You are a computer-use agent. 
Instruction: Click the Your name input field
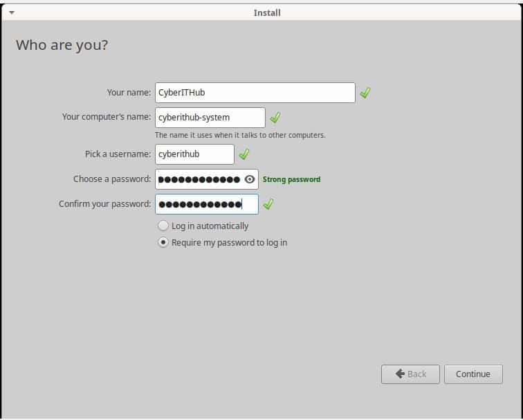coord(255,93)
